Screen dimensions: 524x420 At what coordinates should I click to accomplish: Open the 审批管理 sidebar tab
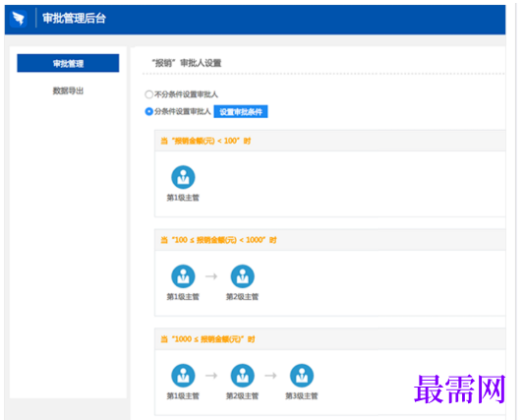(68, 63)
